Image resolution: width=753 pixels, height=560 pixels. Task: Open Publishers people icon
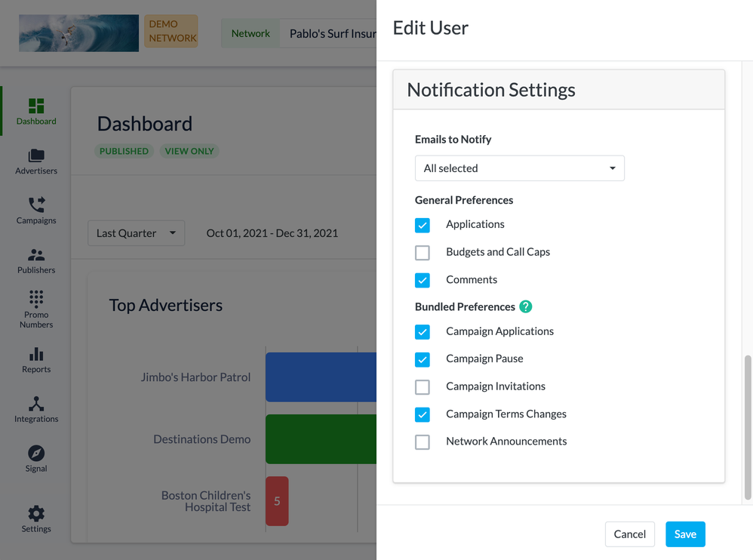pos(36,255)
